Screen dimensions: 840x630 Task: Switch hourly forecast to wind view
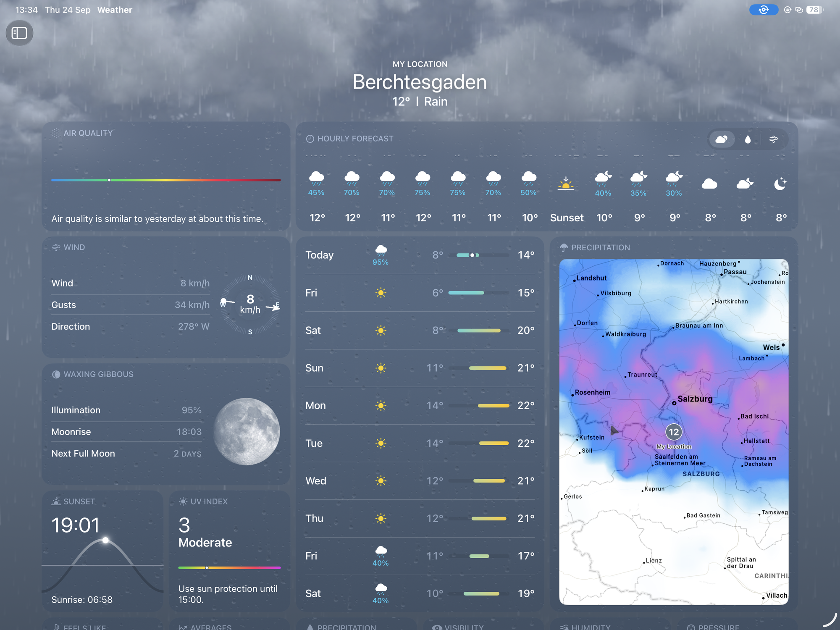tap(773, 139)
